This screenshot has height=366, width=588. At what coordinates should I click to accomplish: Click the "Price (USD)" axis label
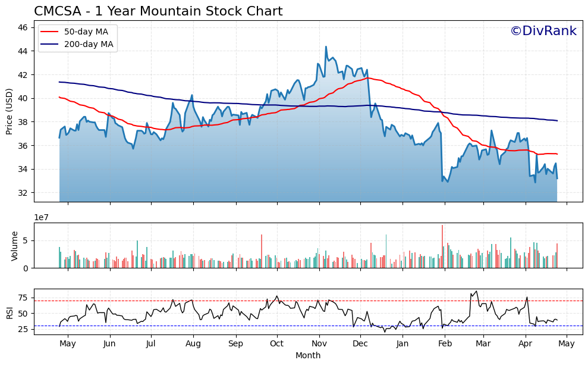10,111
